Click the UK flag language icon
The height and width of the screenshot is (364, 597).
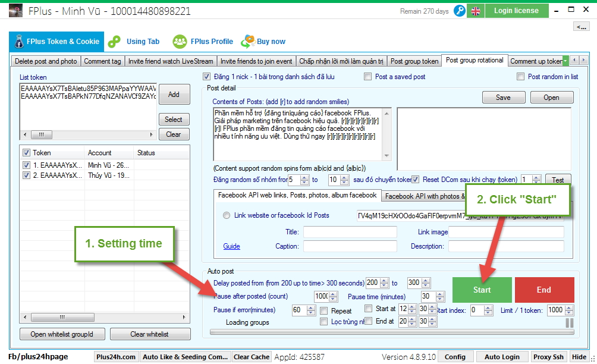[476, 11]
